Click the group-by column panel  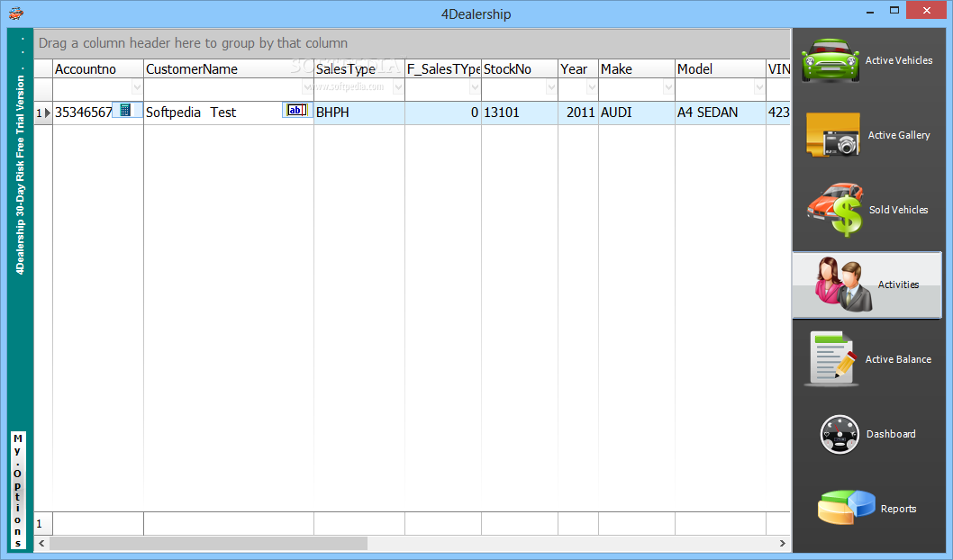(x=412, y=43)
